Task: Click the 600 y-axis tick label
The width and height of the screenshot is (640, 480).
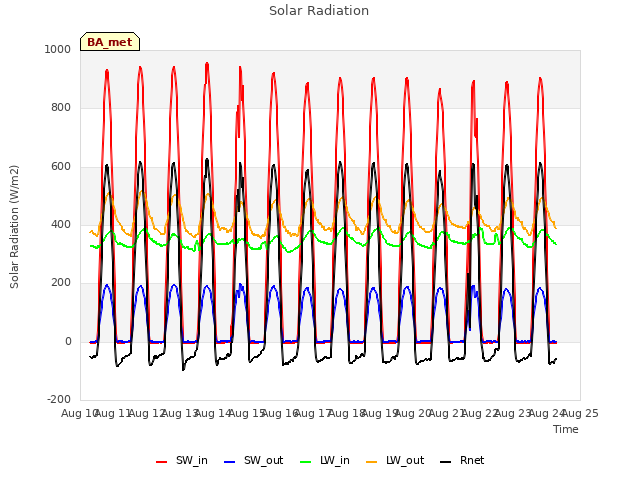Action: pos(61,167)
